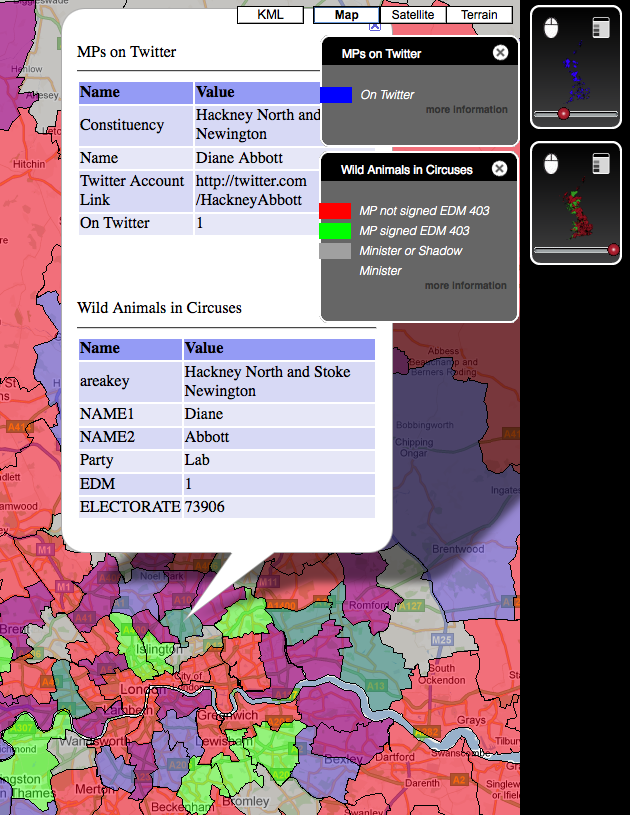Click opacity slider handle of blue layer widget

pos(563,113)
